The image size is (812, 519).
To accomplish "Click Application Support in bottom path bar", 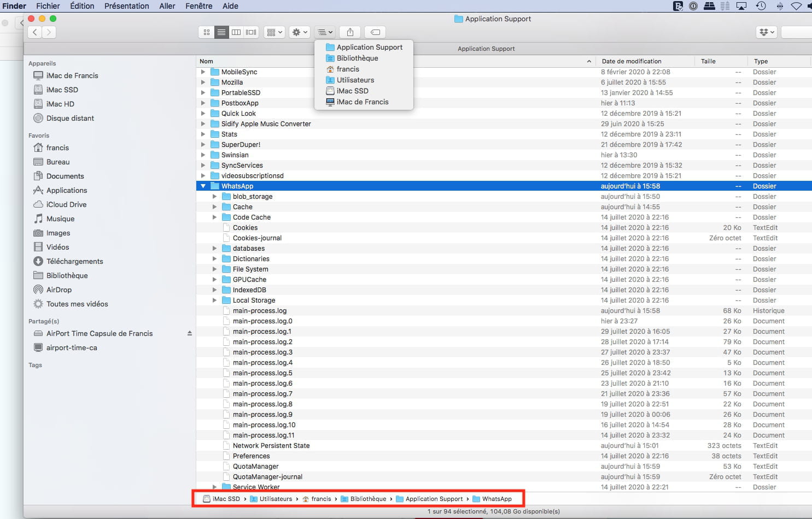I will 429,499.
